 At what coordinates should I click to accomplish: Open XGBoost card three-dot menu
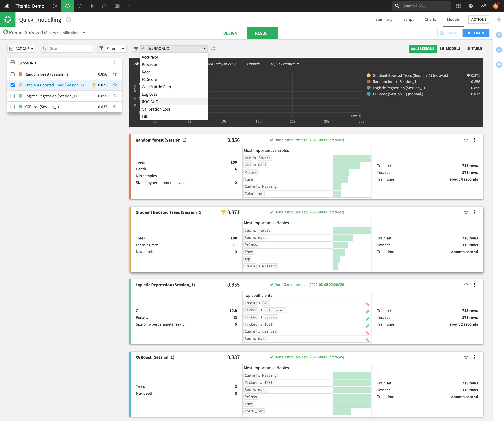[474, 357]
